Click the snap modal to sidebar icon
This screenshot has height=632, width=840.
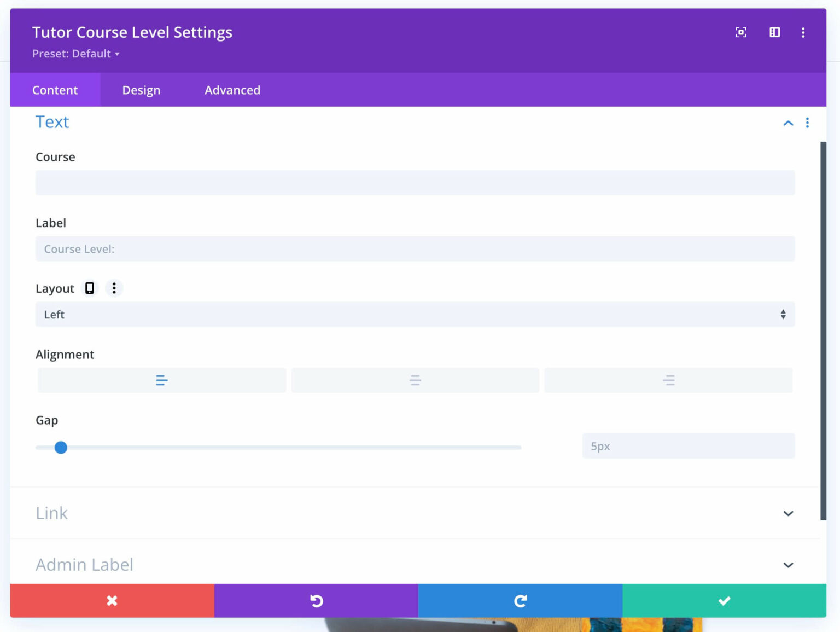774,32
